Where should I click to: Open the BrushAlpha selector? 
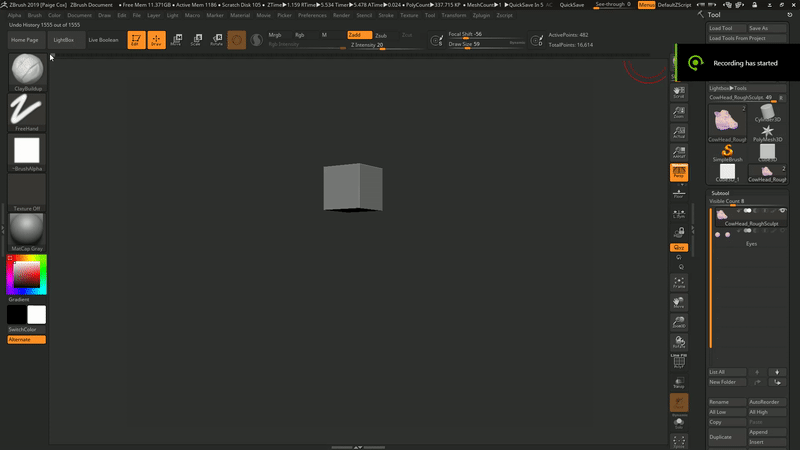pyautogui.click(x=27, y=152)
